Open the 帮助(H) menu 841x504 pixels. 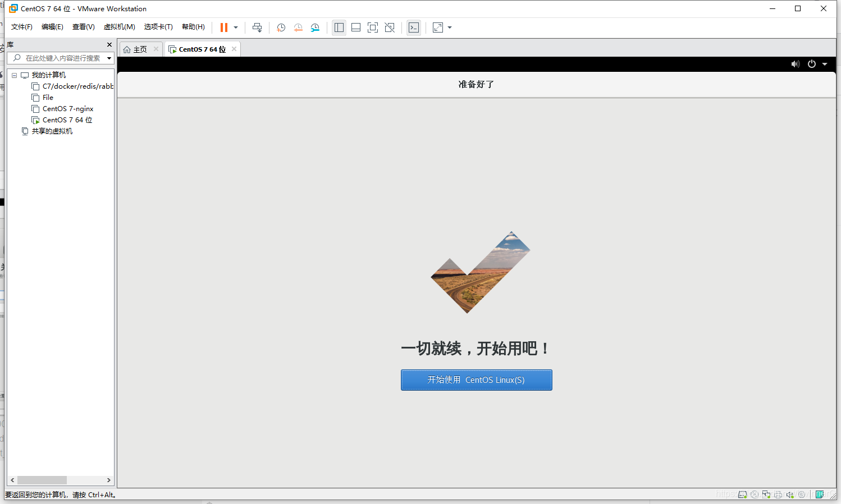click(x=194, y=27)
